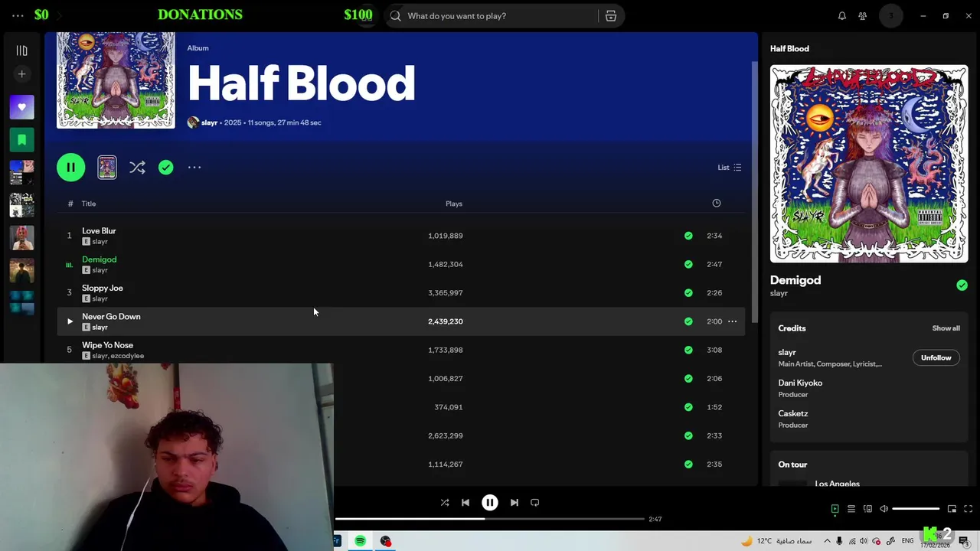Open the weather widget in taskbar

click(776, 541)
